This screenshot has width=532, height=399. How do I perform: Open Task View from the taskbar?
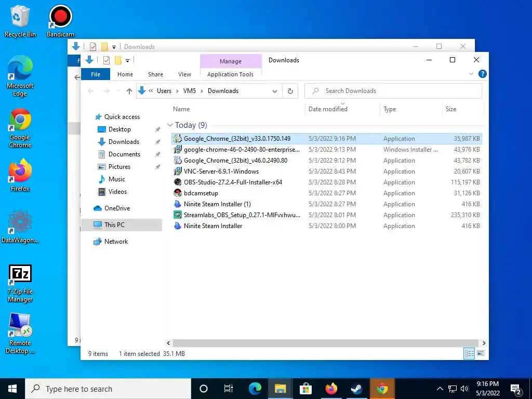[x=229, y=389]
